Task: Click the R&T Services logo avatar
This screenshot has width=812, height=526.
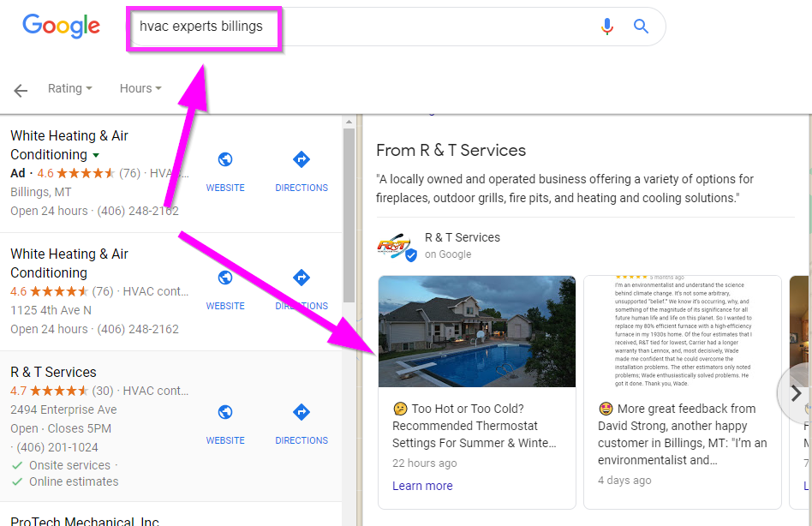Action: (397, 247)
